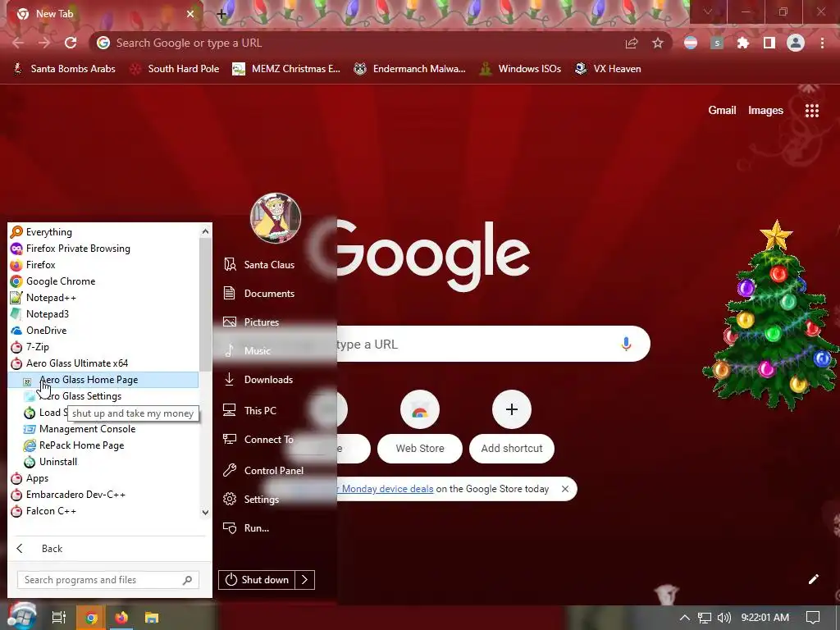The height and width of the screenshot is (630, 840).
Task: Open the Endermanch Malwa... bookmark
Action: click(410, 69)
